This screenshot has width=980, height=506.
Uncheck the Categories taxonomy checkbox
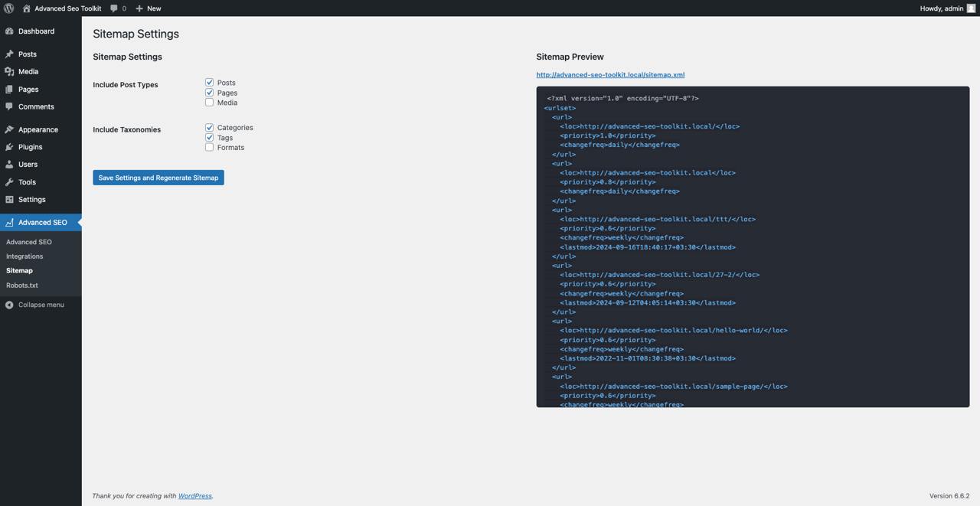tap(209, 127)
